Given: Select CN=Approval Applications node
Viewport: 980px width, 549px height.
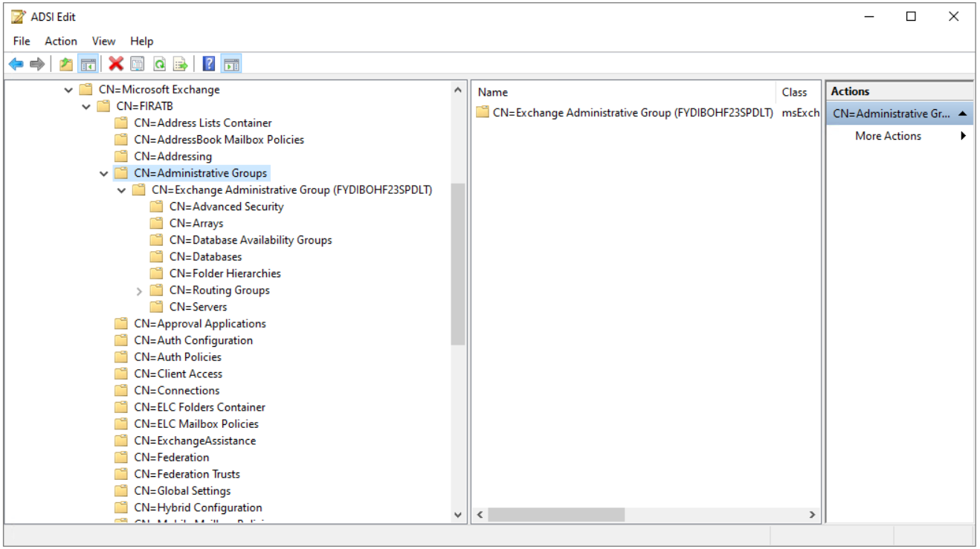Looking at the screenshot, I should pos(200,324).
